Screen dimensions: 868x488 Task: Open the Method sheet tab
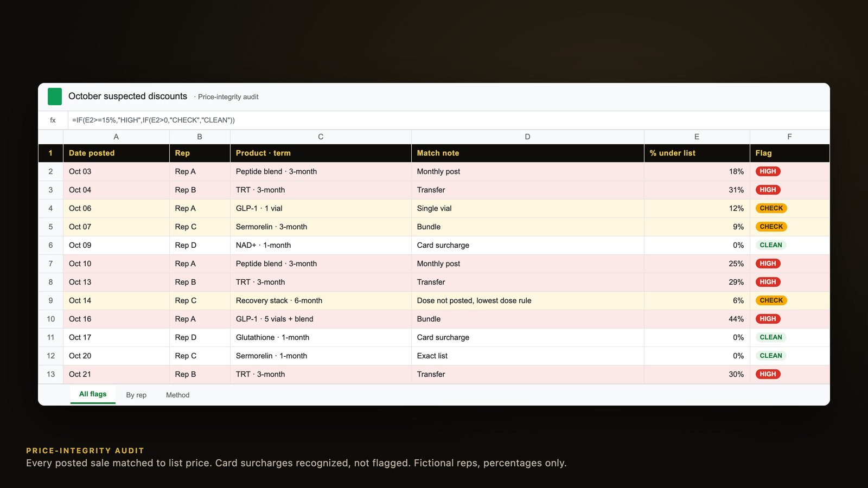coord(177,395)
